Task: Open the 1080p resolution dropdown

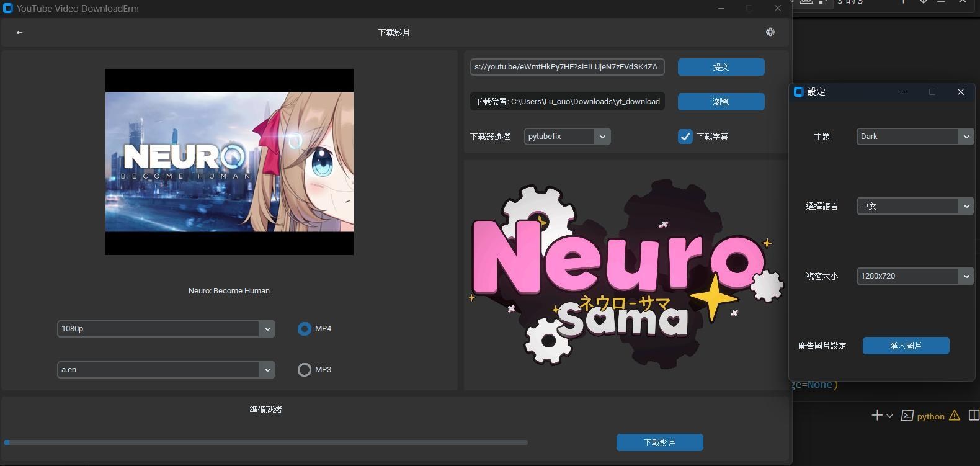Action: pyautogui.click(x=166, y=329)
